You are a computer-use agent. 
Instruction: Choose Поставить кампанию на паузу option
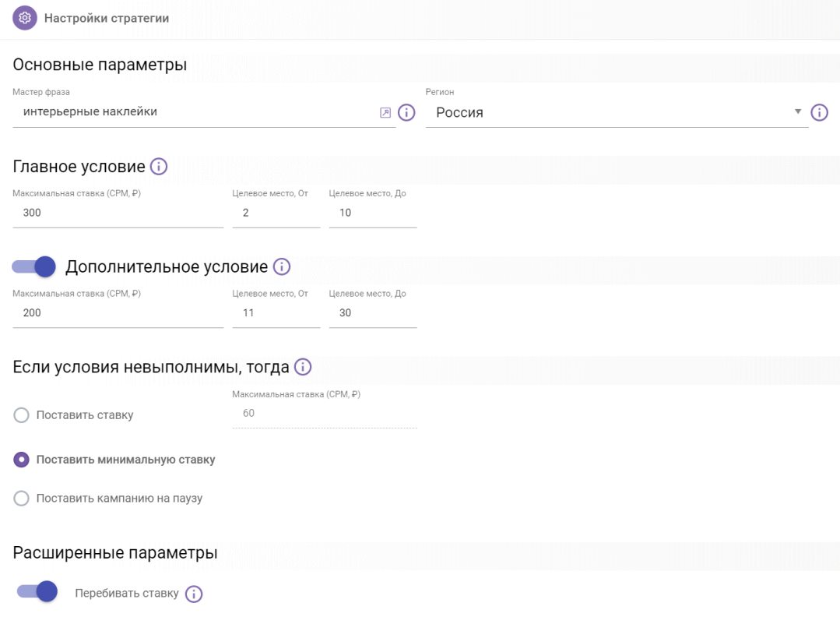pos(22,499)
